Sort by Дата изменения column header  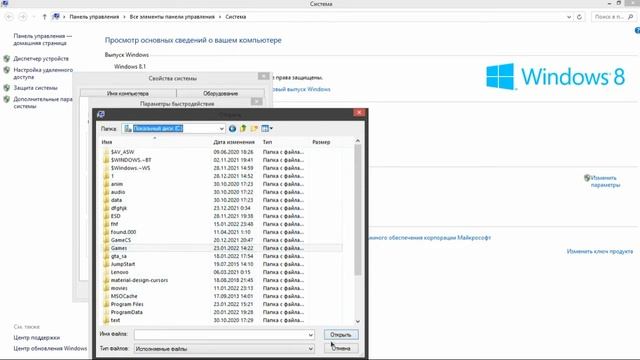[234, 142]
